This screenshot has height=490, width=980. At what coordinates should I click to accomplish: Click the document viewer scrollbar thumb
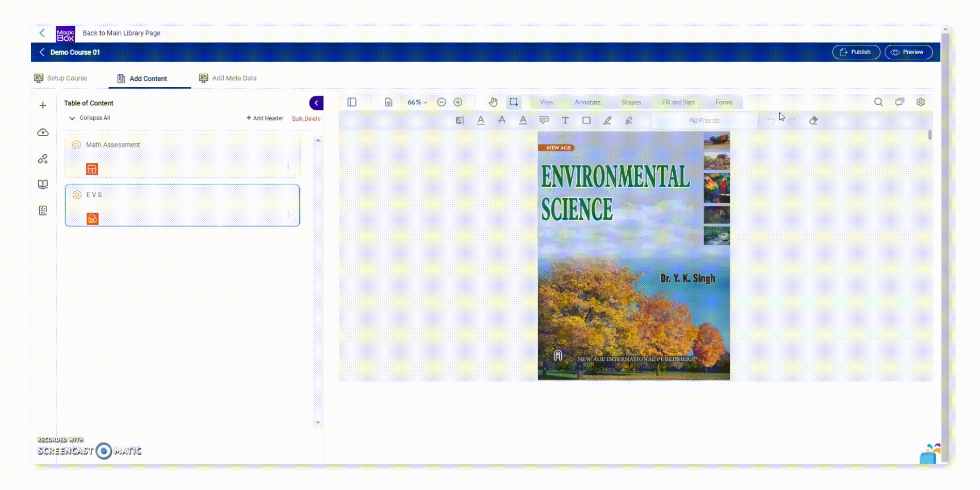coord(930,135)
